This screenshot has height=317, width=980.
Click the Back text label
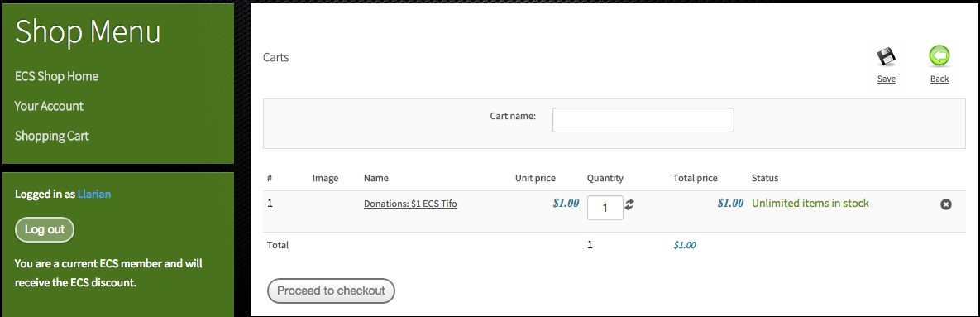[x=939, y=79]
